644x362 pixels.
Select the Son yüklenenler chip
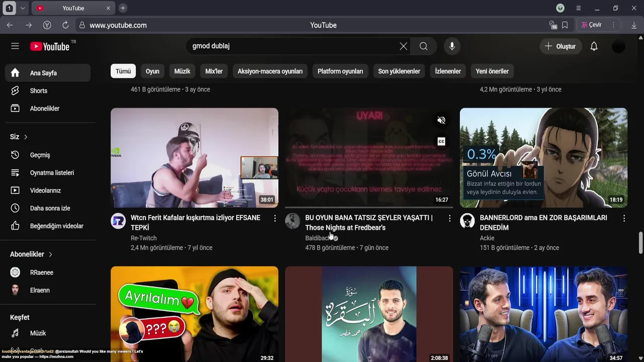[399, 71]
